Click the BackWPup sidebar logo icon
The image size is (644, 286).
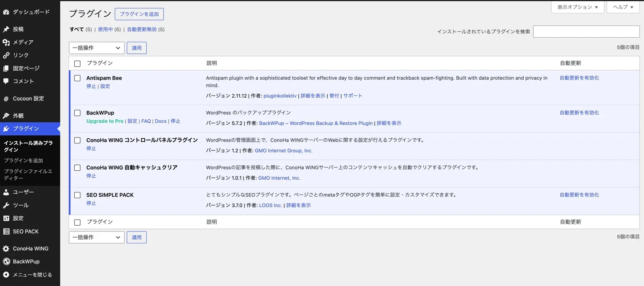(6, 261)
